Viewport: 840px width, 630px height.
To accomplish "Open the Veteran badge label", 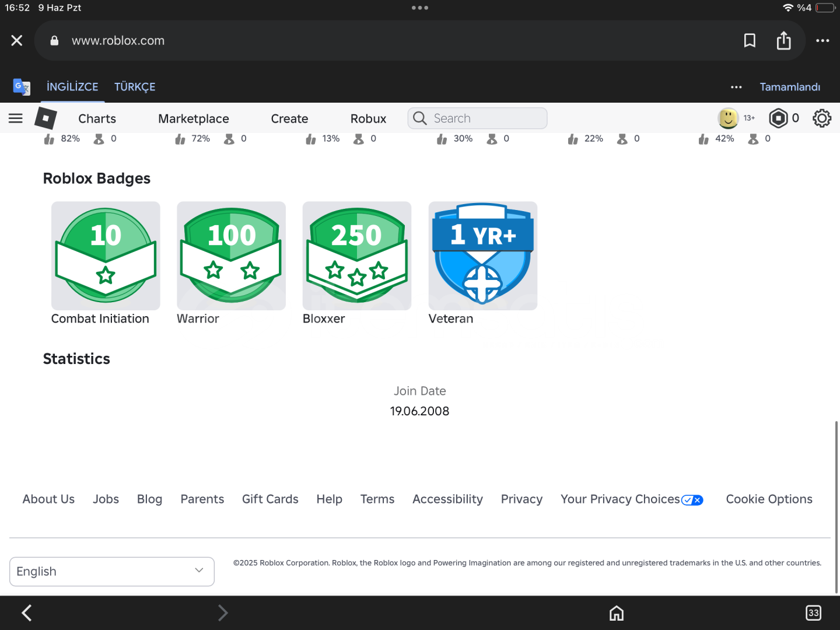I will tap(451, 318).
